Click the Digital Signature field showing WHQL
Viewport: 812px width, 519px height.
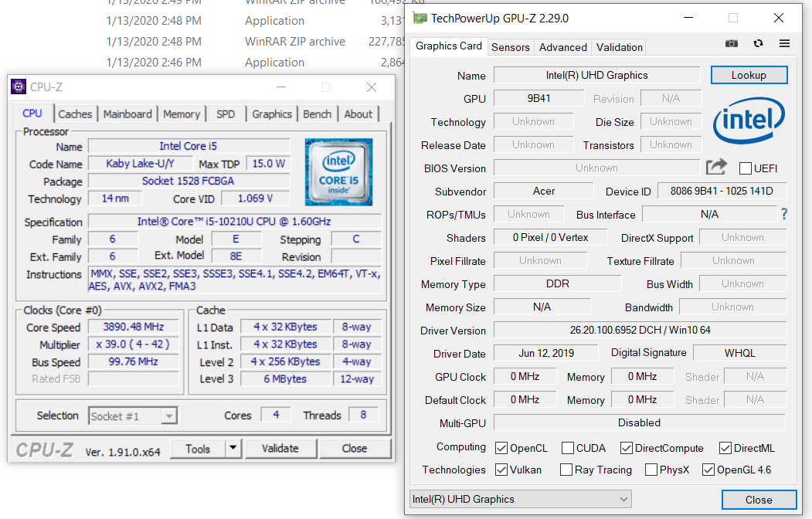(x=739, y=353)
